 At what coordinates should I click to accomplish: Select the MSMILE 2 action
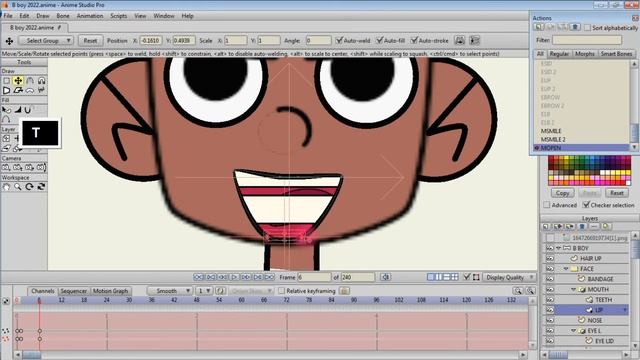(x=554, y=140)
